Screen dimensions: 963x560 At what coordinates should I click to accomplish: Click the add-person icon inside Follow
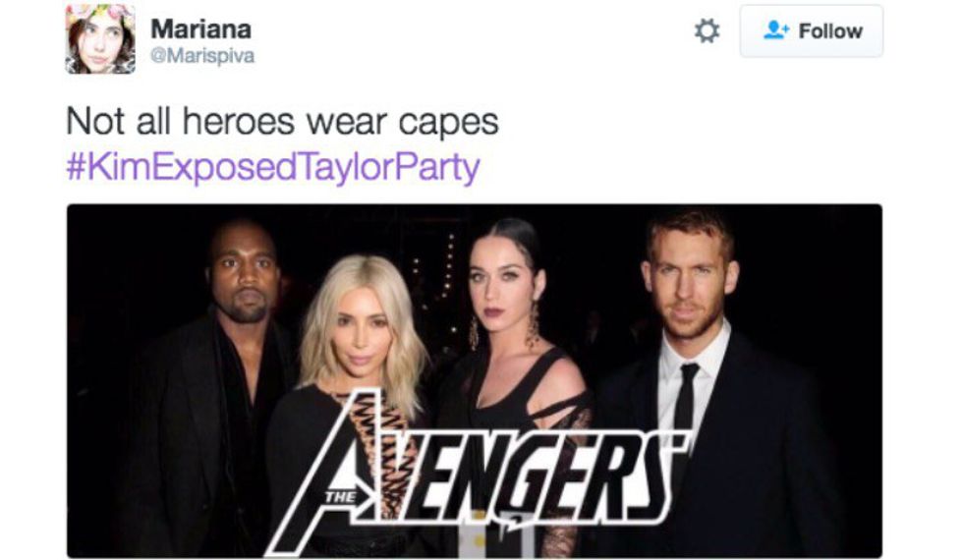pos(776,30)
